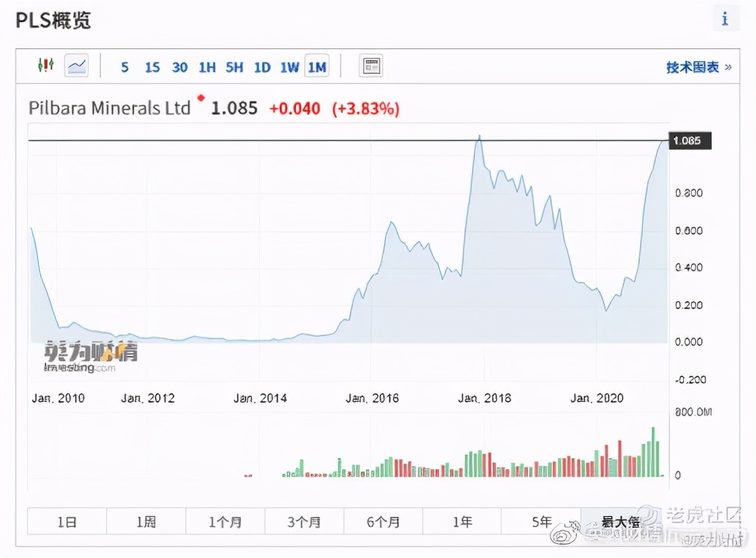Switch to the 1年 range tab
Image resolution: width=756 pixels, height=558 pixels.
coord(462,521)
